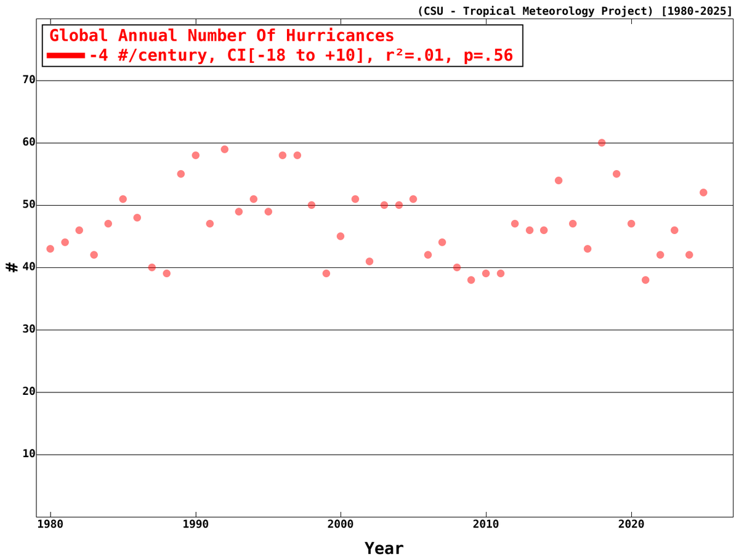Select the 1992 peak data point
The width and height of the screenshot is (739, 560).
point(225,148)
